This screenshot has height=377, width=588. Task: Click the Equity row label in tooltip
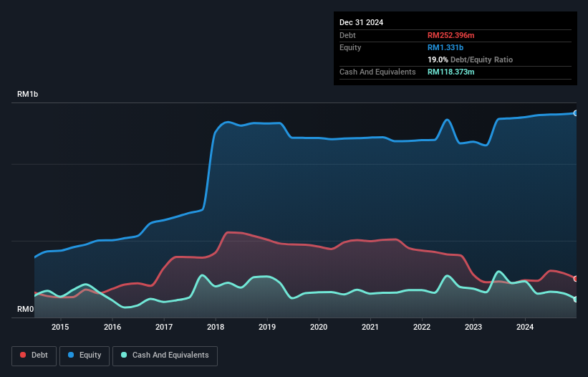[x=350, y=47]
